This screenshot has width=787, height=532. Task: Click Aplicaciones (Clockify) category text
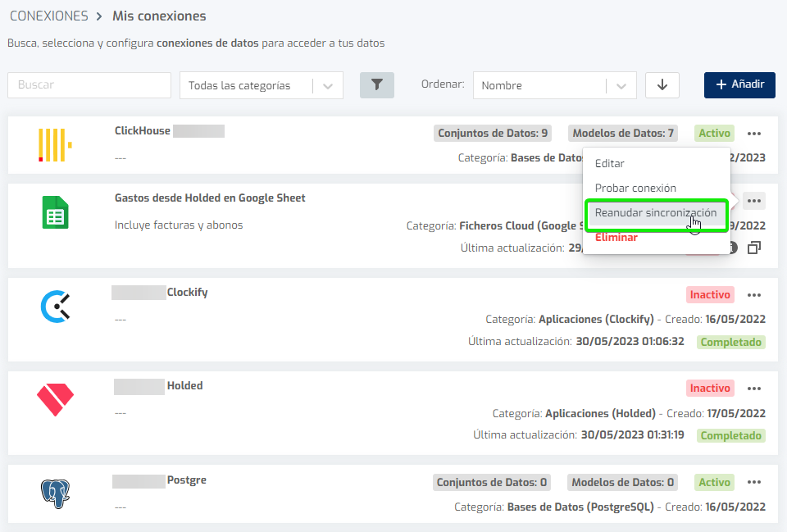click(596, 319)
